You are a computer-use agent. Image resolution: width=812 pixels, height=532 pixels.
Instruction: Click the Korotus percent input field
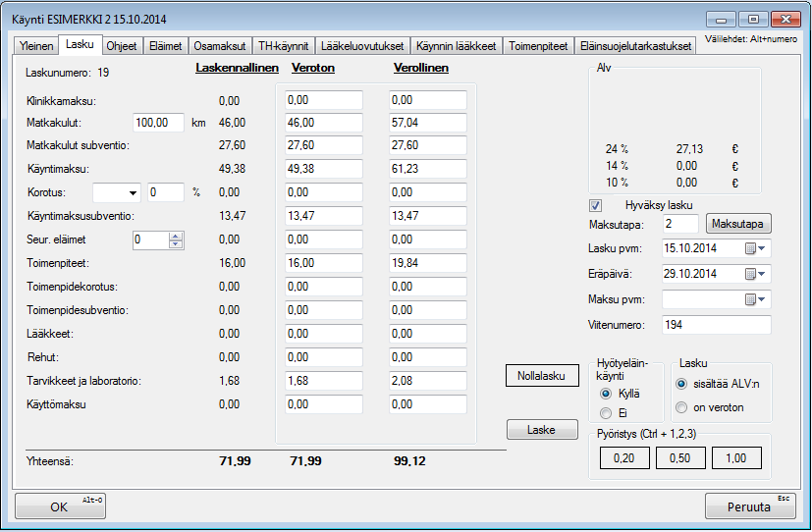(166, 192)
